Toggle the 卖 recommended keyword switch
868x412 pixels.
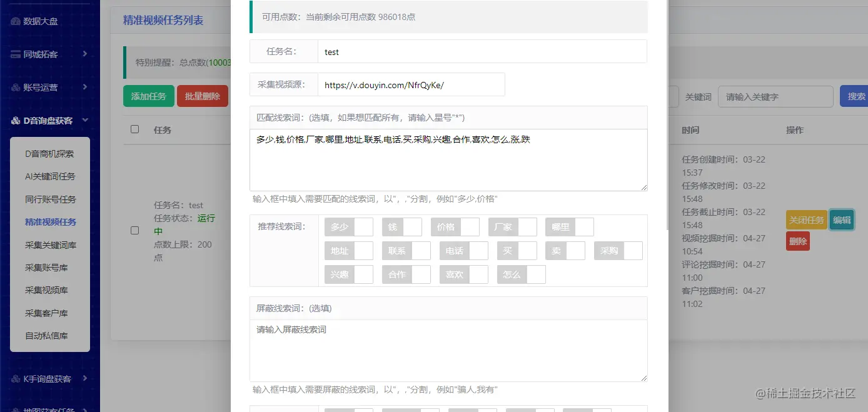tap(565, 251)
